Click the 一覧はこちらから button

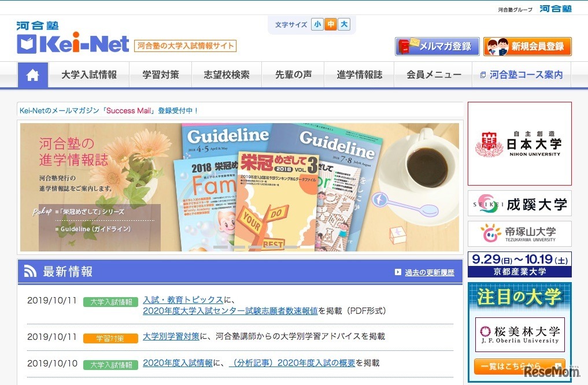(519, 367)
